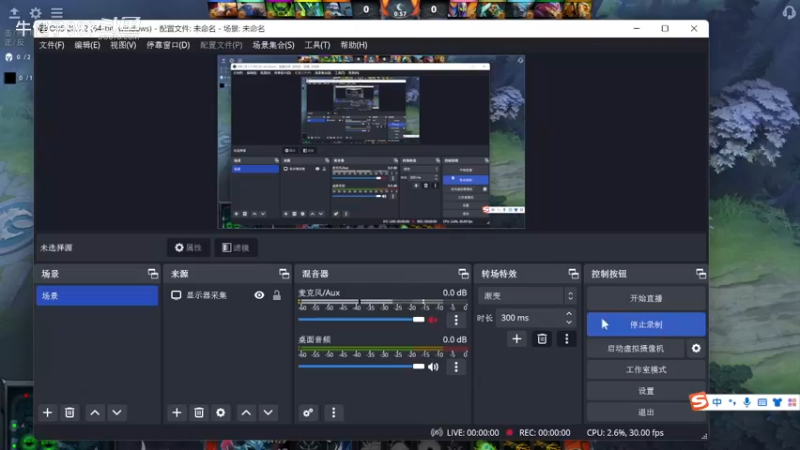Select the 场景 item in scenes list
Viewport: 800px width, 450px height.
pyautogui.click(x=97, y=296)
